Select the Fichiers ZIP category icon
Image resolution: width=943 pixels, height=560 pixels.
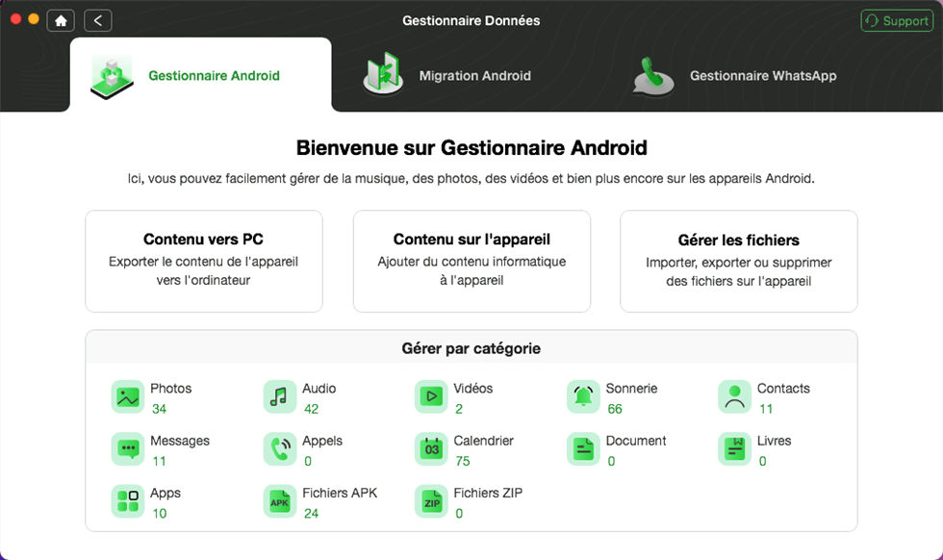[432, 501]
